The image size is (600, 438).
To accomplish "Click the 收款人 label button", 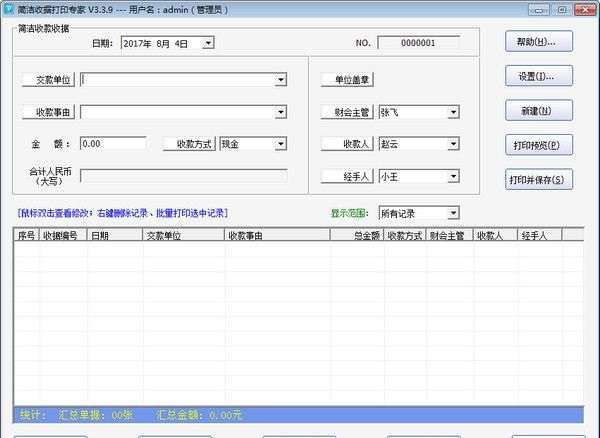I will tap(347, 144).
